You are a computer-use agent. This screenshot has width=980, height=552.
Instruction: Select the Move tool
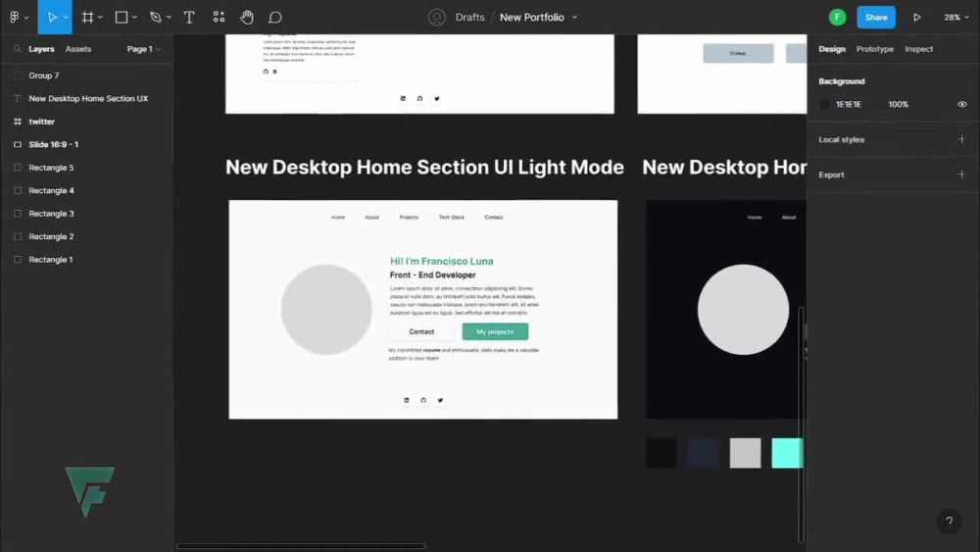53,18
